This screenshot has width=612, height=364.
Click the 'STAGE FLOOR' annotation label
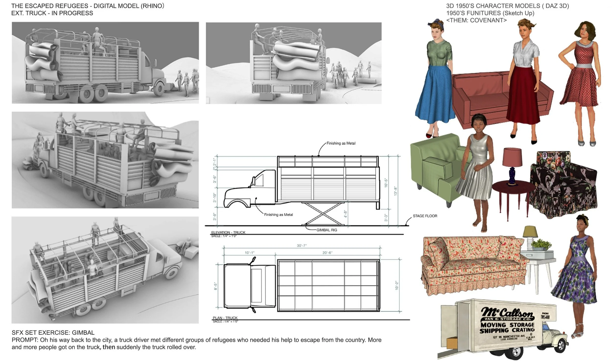coord(424,216)
